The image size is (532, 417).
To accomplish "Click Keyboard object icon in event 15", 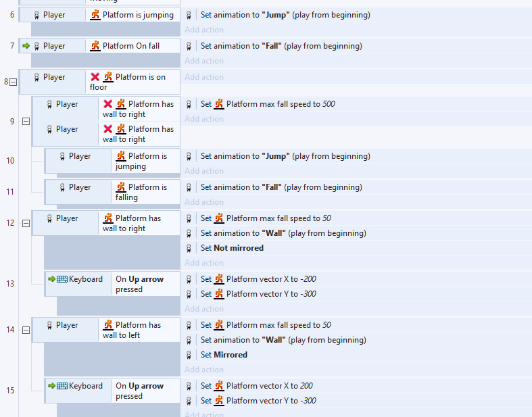I will [x=62, y=386].
